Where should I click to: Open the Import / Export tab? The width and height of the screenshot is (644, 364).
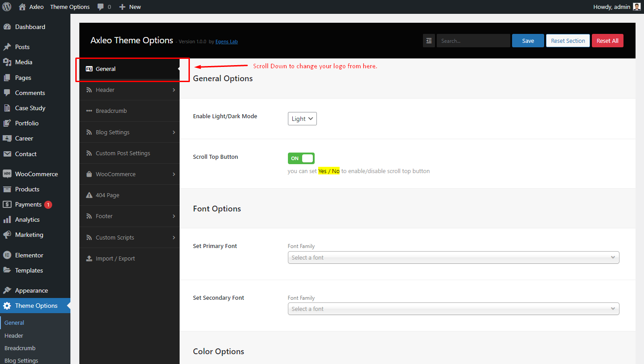point(129,258)
